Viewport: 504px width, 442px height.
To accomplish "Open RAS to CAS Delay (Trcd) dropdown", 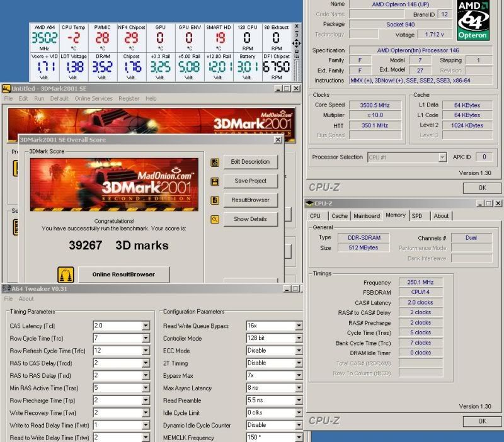I will coord(146,363).
